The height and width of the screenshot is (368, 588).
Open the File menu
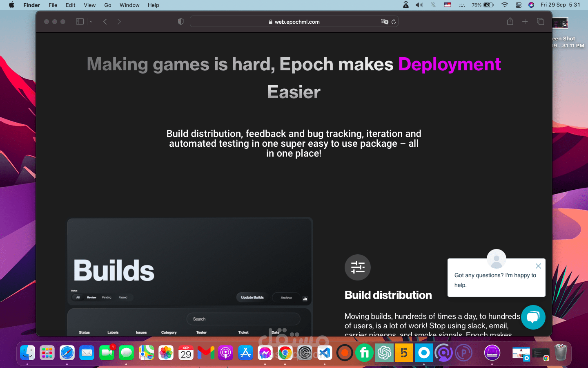(53, 5)
